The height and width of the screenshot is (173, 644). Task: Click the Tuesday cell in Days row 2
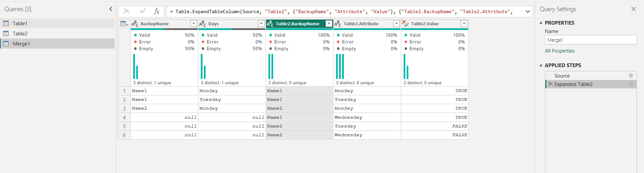click(232, 99)
